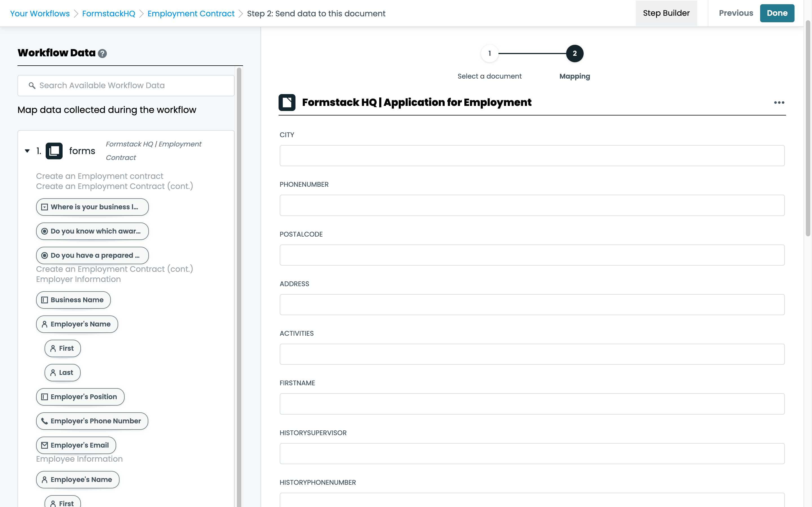Viewport: 812px width, 507px height.
Task: Click the search magnifier in Workflow Data search
Action: coord(32,86)
